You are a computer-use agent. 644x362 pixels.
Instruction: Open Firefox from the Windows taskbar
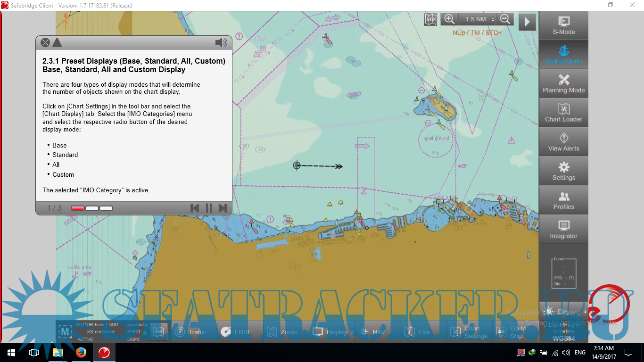tap(81, 353)
